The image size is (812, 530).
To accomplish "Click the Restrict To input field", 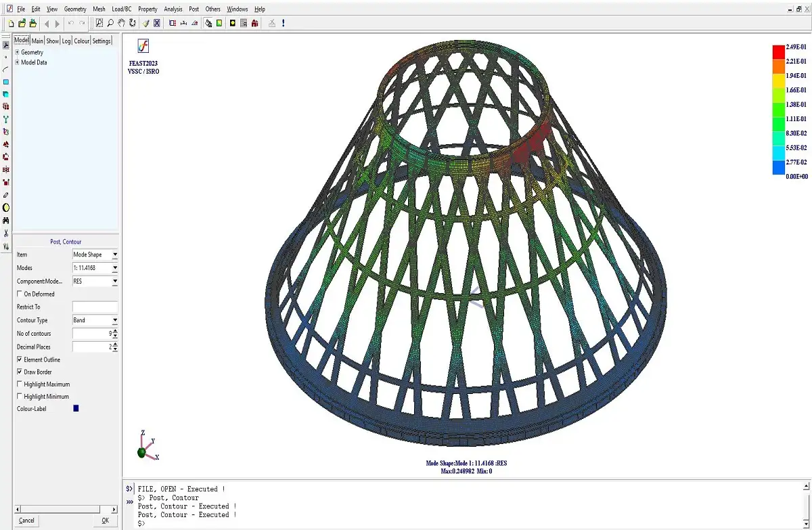I will (95, 307).
